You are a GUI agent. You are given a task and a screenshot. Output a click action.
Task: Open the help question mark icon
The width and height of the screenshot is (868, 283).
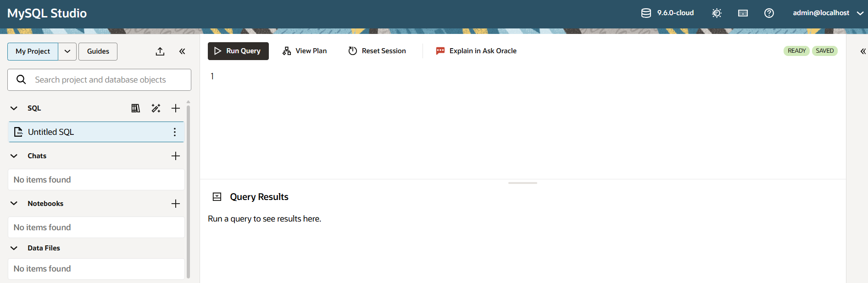[769, 13]
